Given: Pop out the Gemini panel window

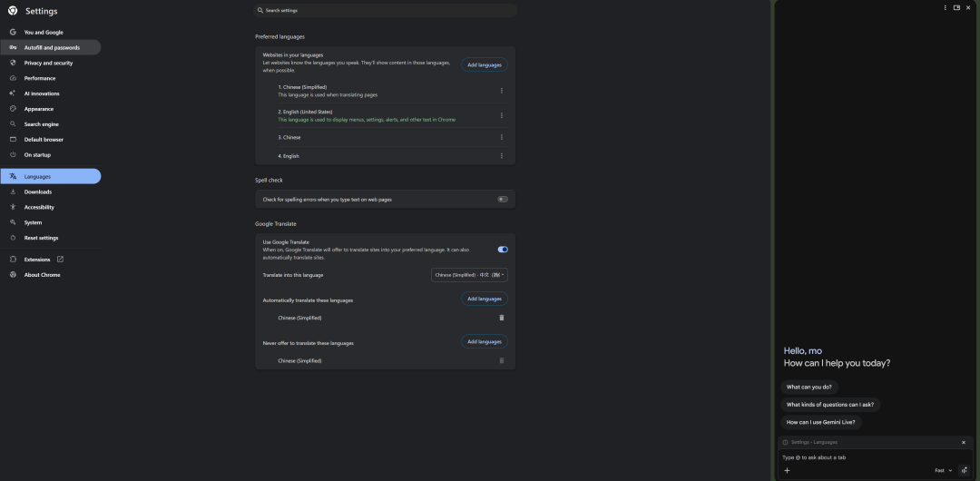Looking at the screenshot, I should [x=956, y=7].
